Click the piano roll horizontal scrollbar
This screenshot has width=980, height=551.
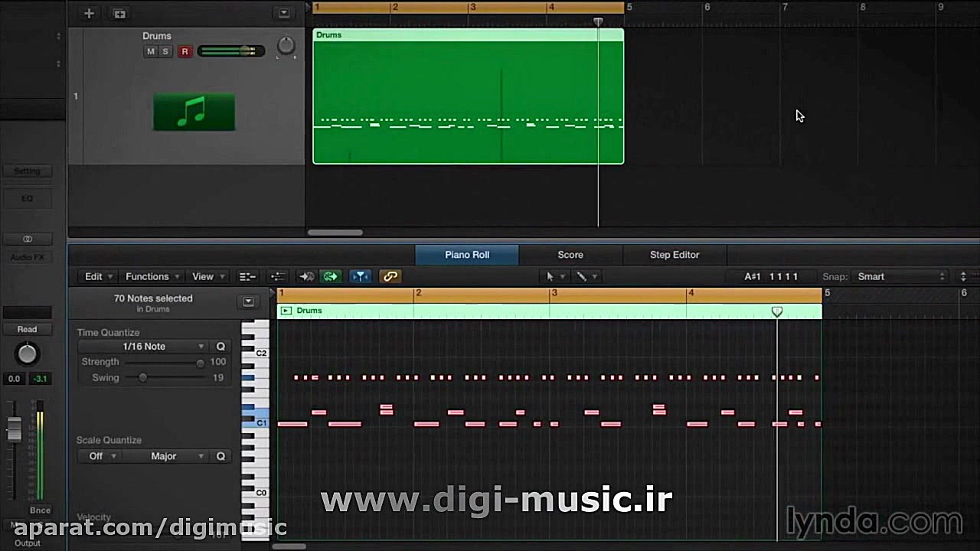pos(289,546)
